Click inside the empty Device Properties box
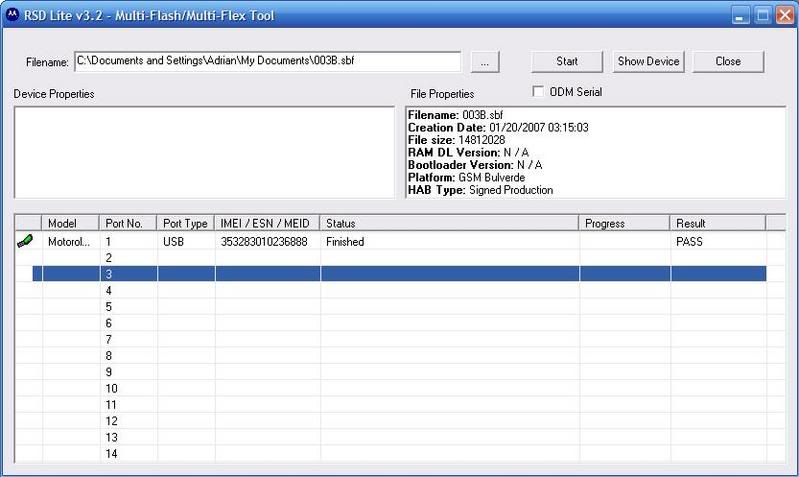799x477 pixels. (204, 152)
